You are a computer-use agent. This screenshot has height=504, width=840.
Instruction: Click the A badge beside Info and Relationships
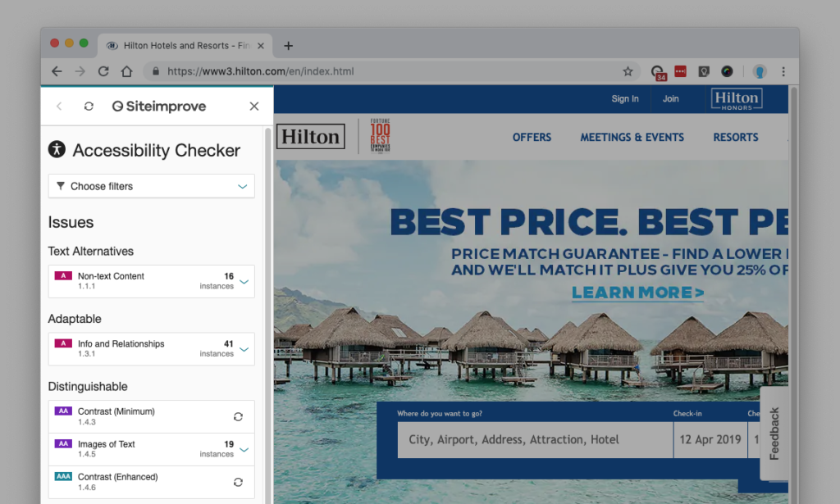pyautogui.click(x=63, y=343)
